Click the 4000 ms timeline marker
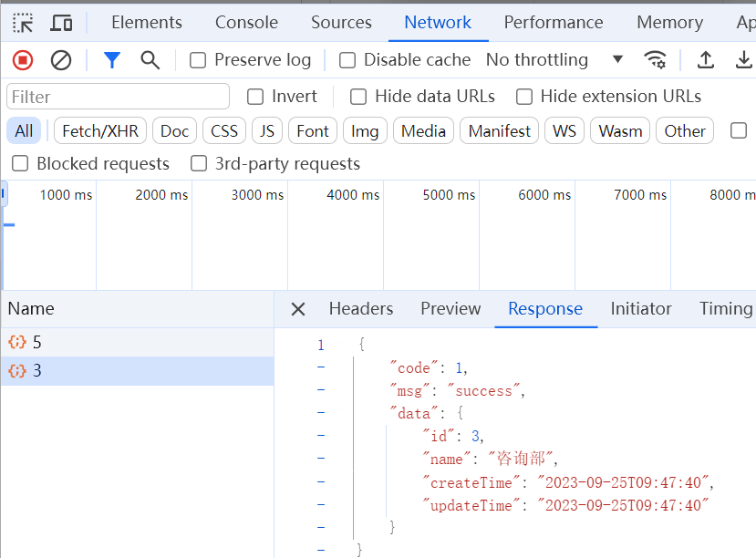 click(353, 195)
